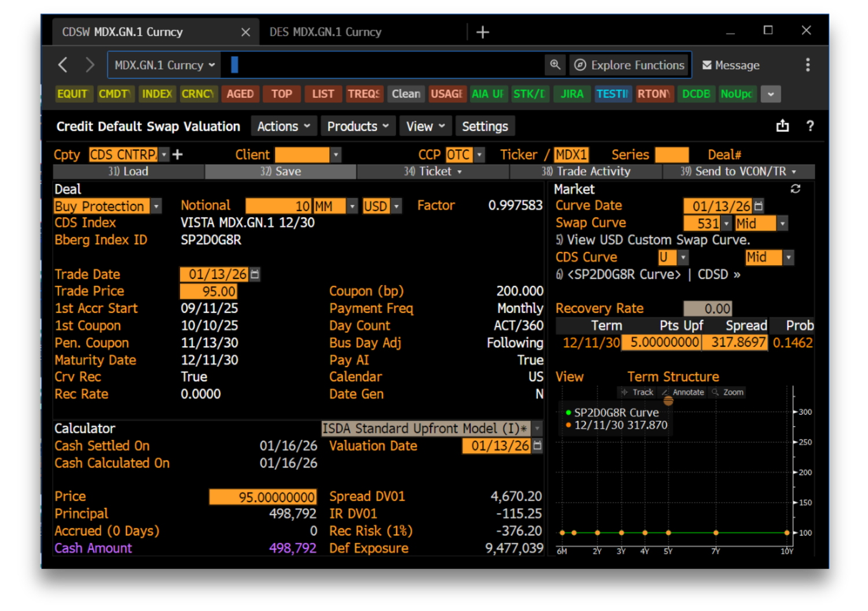Click the Clean shortcut button
Image resolution: width=868 pixels, height=611 pixels.
[406, 94]
